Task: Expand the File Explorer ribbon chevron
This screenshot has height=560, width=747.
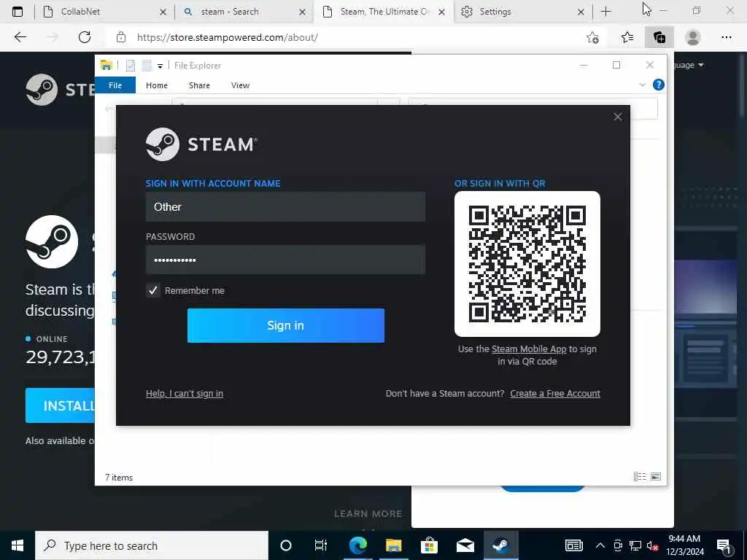Action: pos(642,85)
